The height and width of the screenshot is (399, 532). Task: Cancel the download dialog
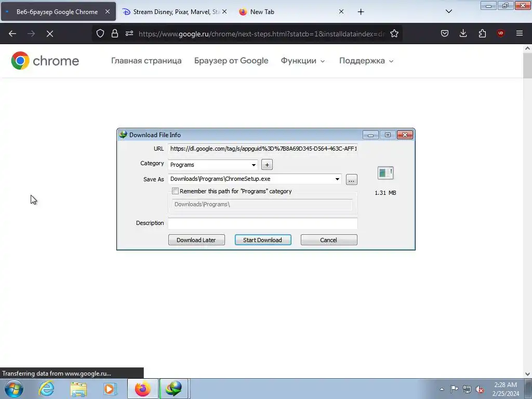pyautogui.click(x=329, y=240)
